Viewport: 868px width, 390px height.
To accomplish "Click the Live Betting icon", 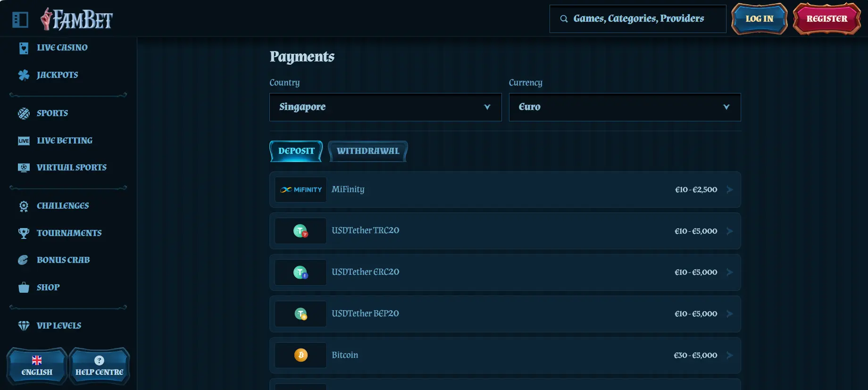I will 24,141.
